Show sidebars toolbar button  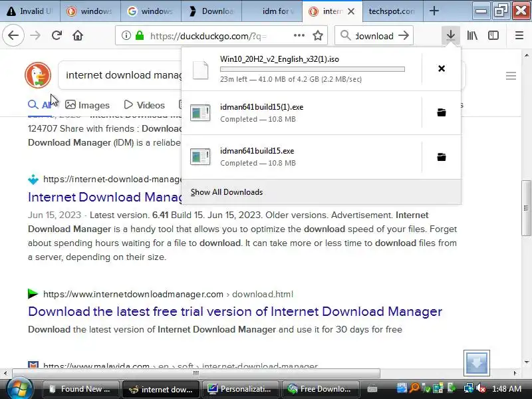[493, 35]
